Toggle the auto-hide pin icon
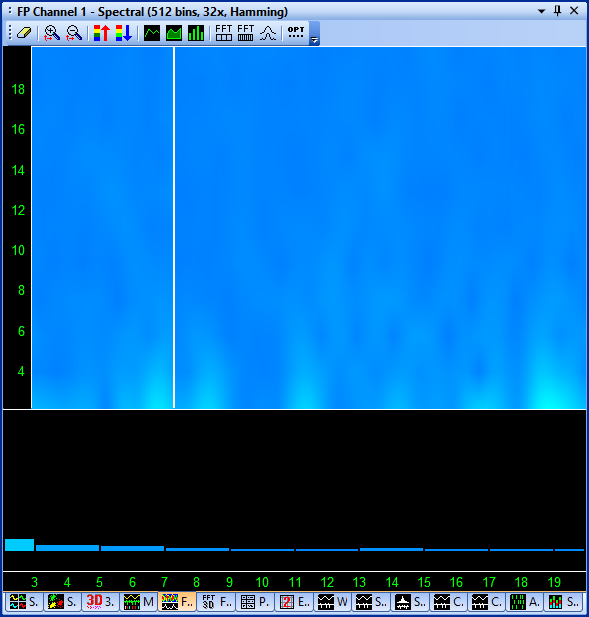 tap(558, 11)
